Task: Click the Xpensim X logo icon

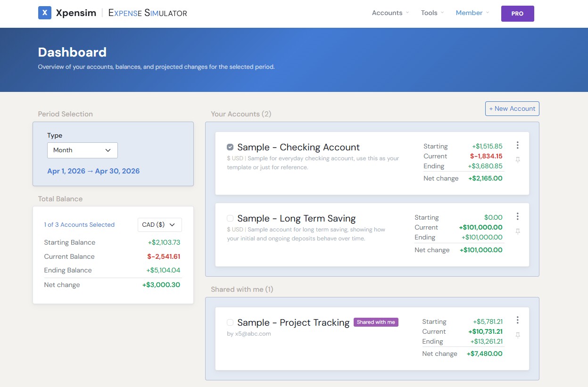Action: click(x=44, y=13)
